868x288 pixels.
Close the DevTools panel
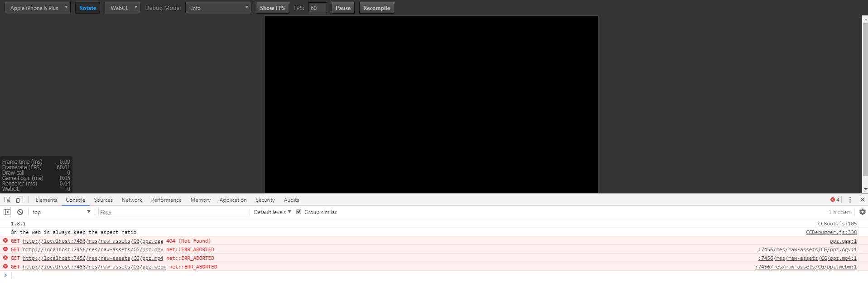pyautogui.click(x=863, y=200)
